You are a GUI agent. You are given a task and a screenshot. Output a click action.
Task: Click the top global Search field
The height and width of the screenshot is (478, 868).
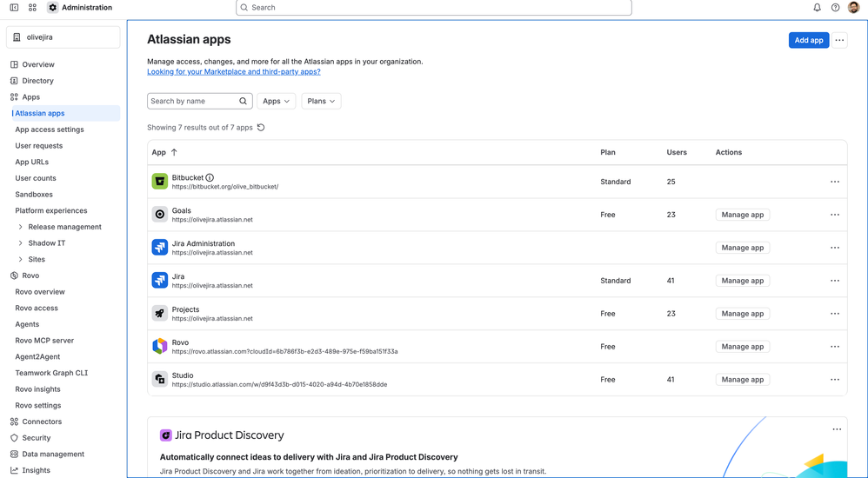pyautogui.click(x=433, y=8)
